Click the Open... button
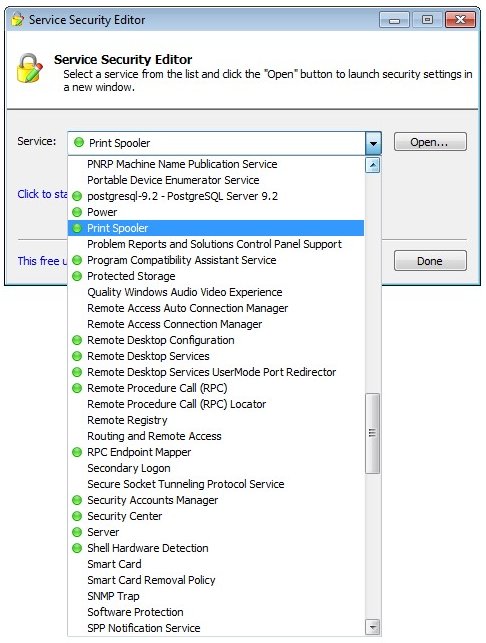This screenshot has height=643, width=486. 430,142
